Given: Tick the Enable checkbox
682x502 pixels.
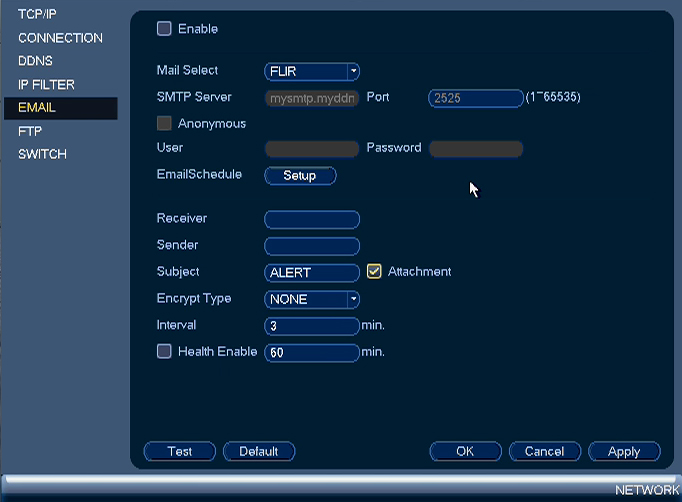Looking at the screenshot, I should pos(164,29).
